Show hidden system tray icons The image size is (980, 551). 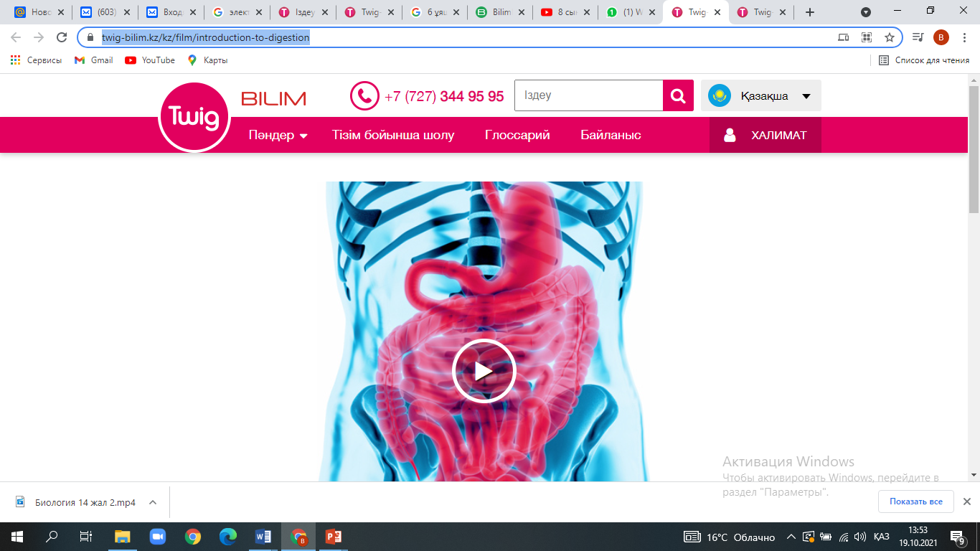click(791, 537)
